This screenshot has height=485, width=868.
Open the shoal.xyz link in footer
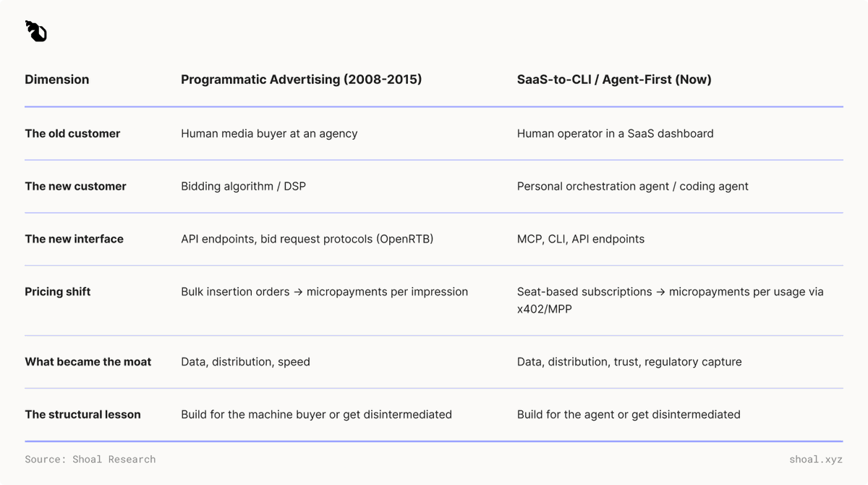tap(816, 459)
